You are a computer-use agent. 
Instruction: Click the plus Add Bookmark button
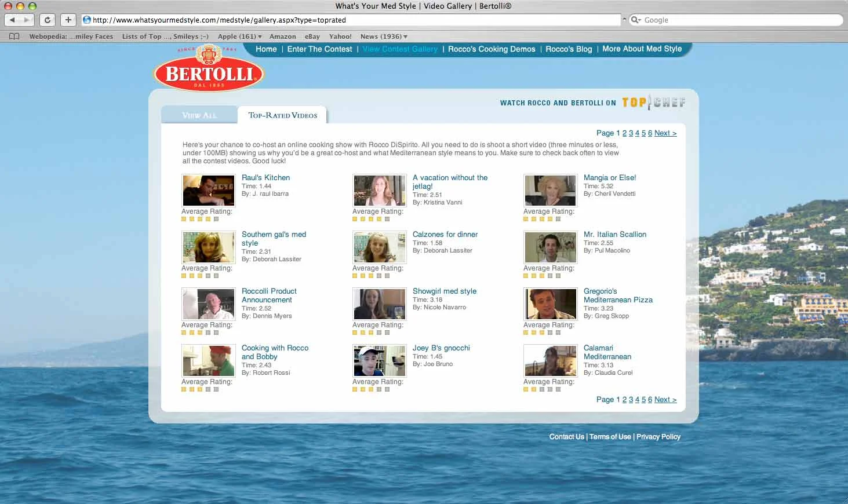point(68,20)
